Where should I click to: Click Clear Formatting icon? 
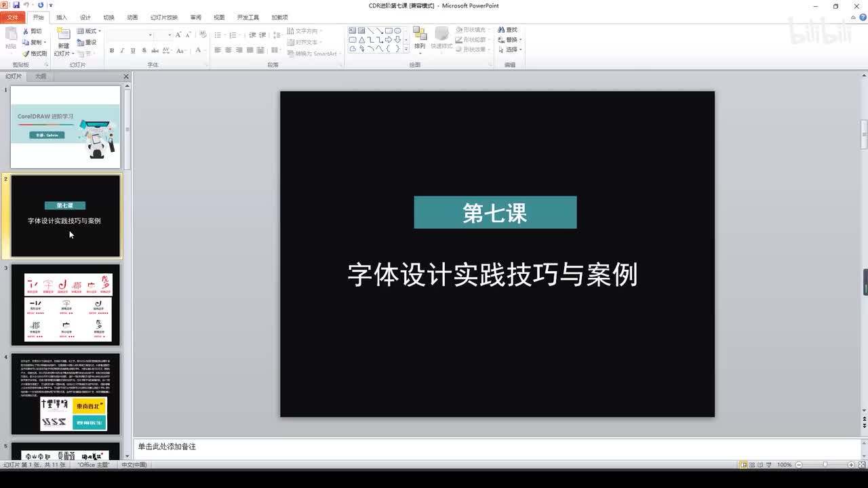tap(203, 35)
